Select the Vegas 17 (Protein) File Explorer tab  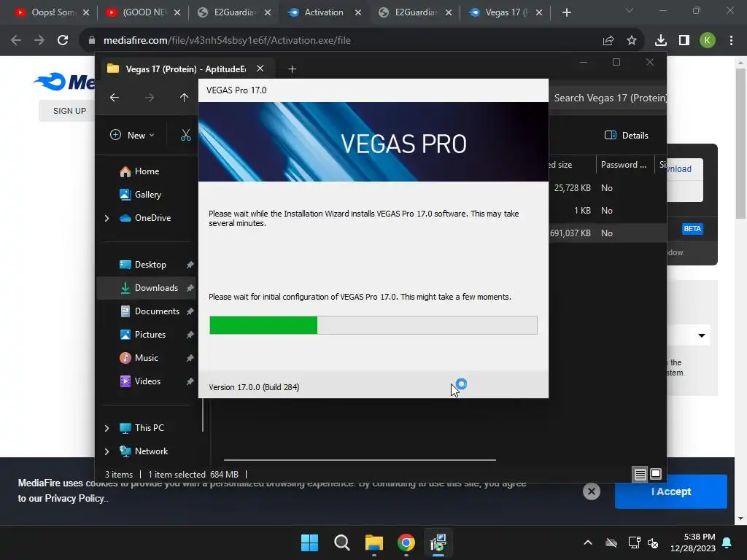pyautogui.click(x=186, y=69)
